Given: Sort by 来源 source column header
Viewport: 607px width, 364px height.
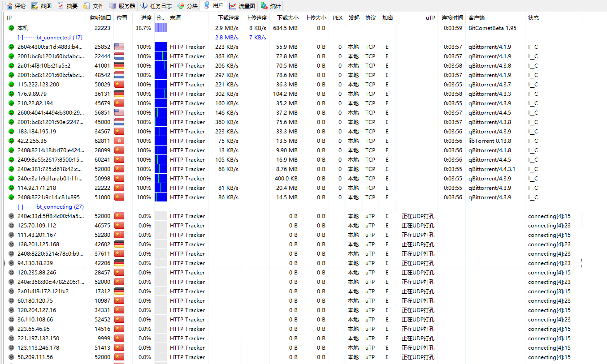Looking at the screenshot, I should point(188,18).
